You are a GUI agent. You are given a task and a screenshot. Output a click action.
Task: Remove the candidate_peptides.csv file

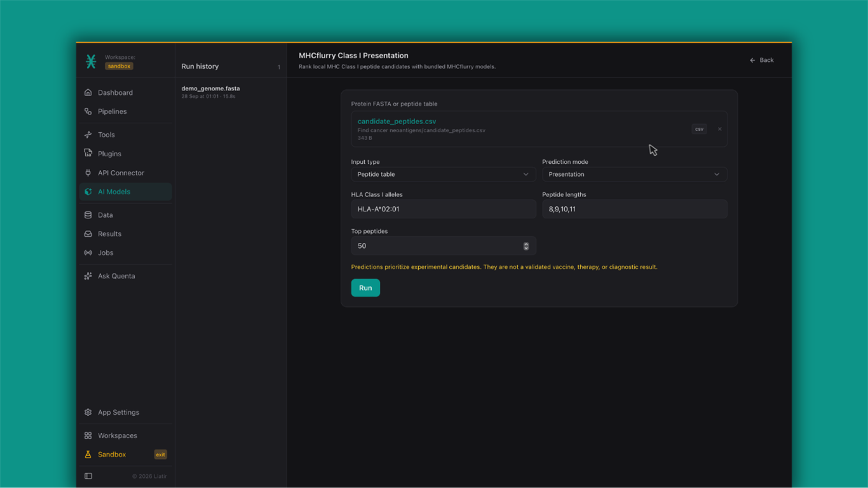(x=720, y=129)
